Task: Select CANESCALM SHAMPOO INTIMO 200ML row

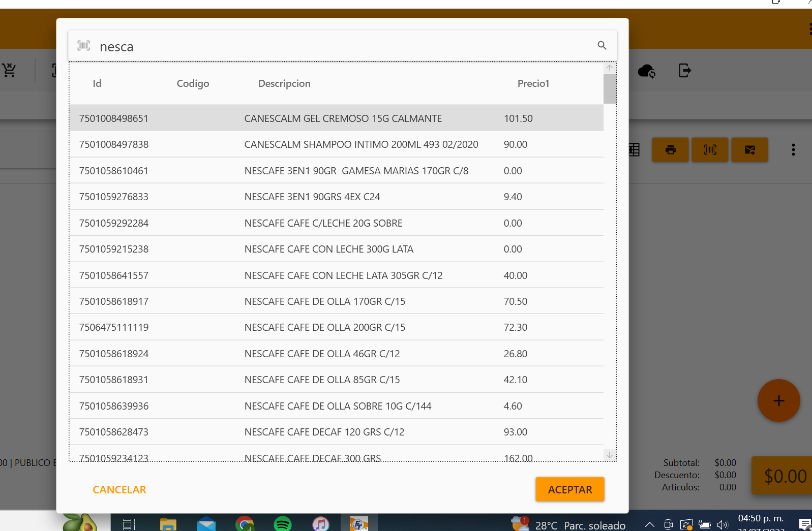Action: pos(337,144)
